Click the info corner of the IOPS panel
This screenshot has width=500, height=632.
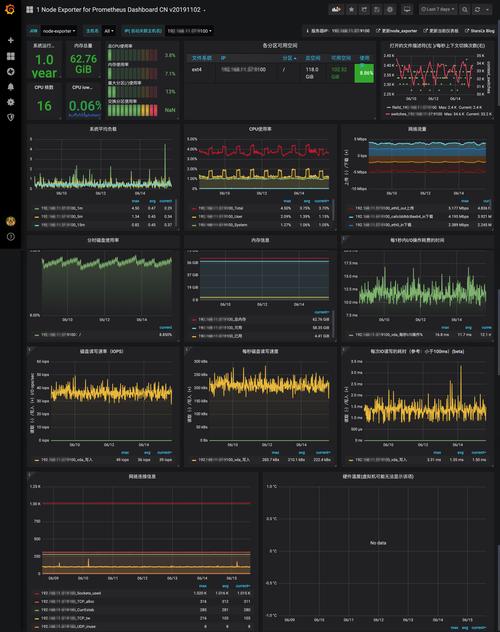coord(29,349)
